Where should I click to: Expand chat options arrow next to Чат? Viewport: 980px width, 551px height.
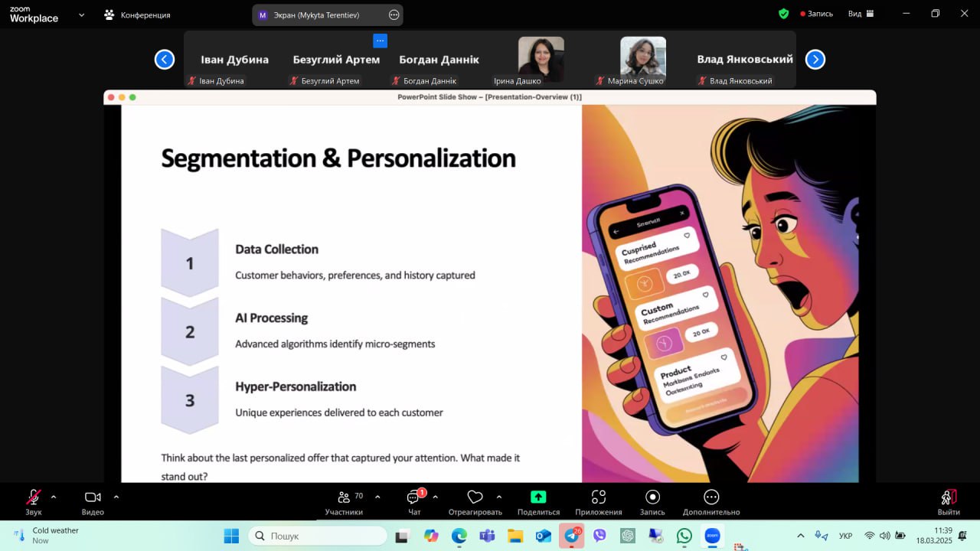[436, 497]
